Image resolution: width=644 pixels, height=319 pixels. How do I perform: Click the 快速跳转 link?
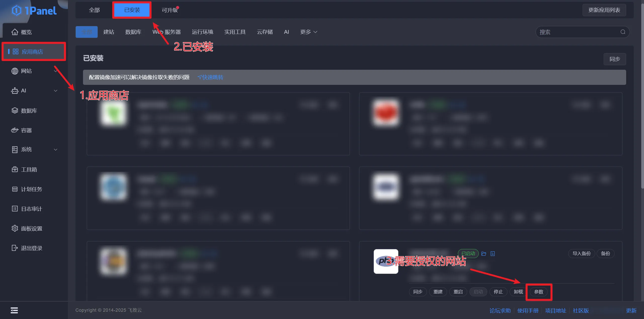coord(211,77)
